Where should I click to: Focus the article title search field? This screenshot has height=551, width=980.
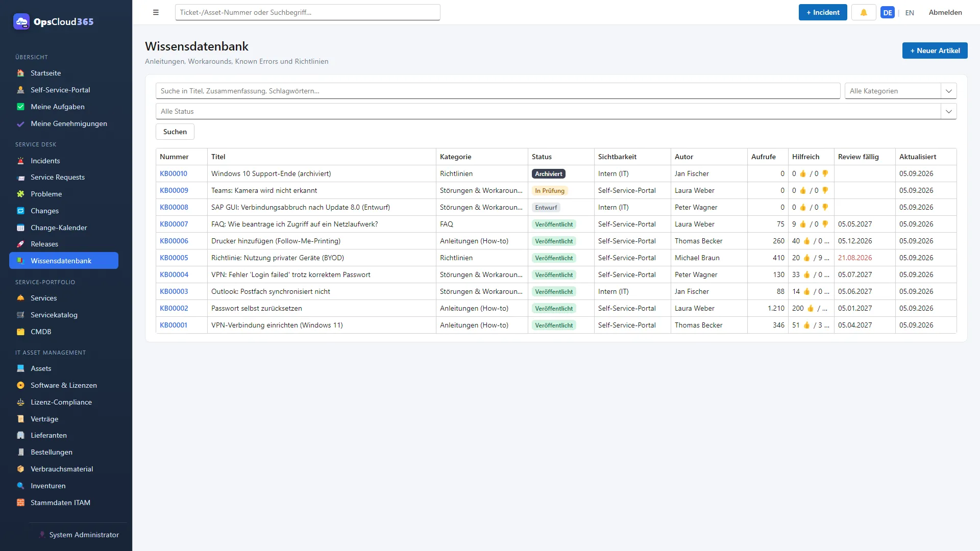point(498,91)
